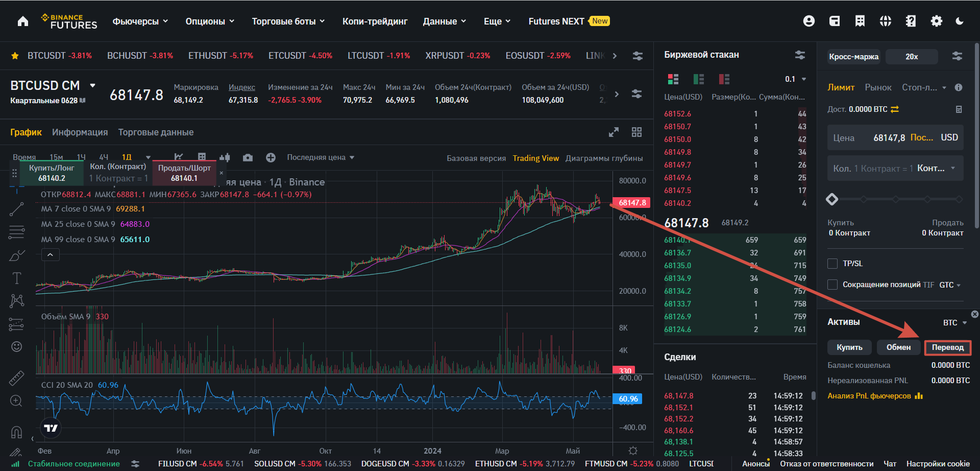Open the settings gear icon in header

pos(937,21)
